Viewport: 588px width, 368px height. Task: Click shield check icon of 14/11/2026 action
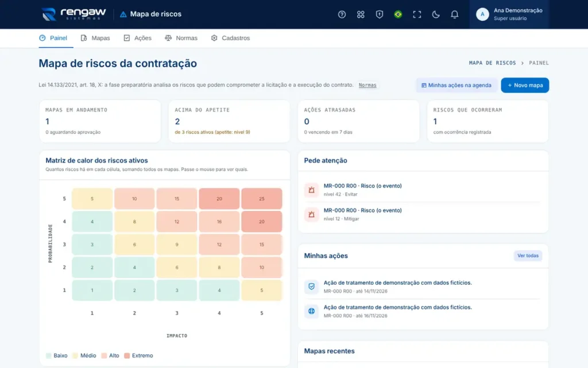coord(311,286)
